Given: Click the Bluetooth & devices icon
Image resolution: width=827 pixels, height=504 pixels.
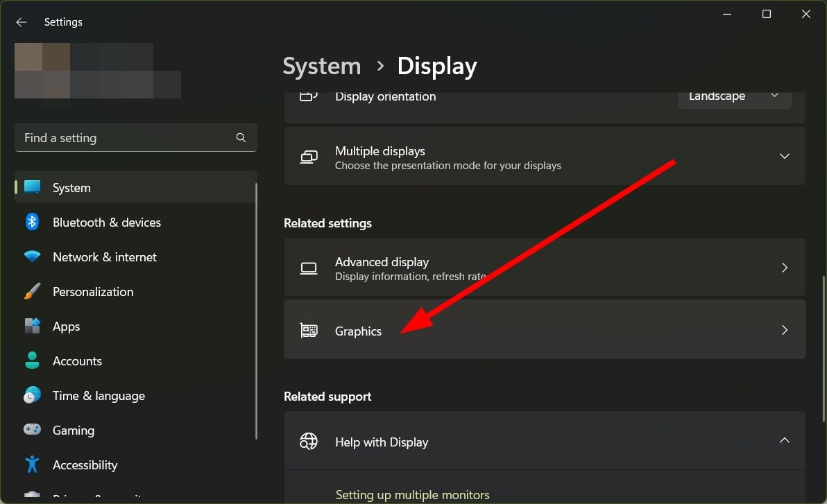Looking at the screenshot, I should click(x=32, y=223).
